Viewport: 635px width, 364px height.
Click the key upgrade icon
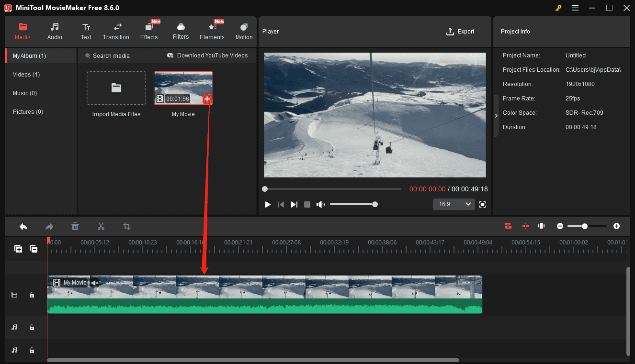click(558, 8)
